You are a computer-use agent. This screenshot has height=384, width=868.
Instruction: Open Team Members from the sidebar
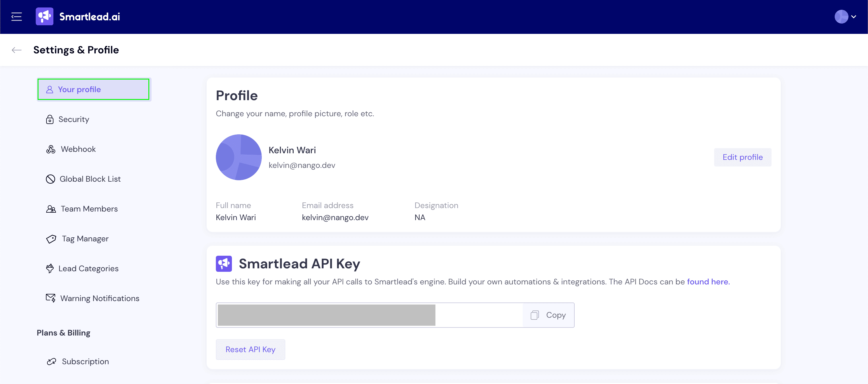tap(89, 209)
